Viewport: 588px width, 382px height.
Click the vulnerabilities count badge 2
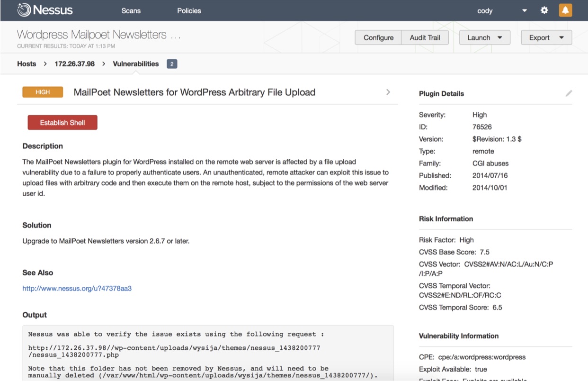172,64
